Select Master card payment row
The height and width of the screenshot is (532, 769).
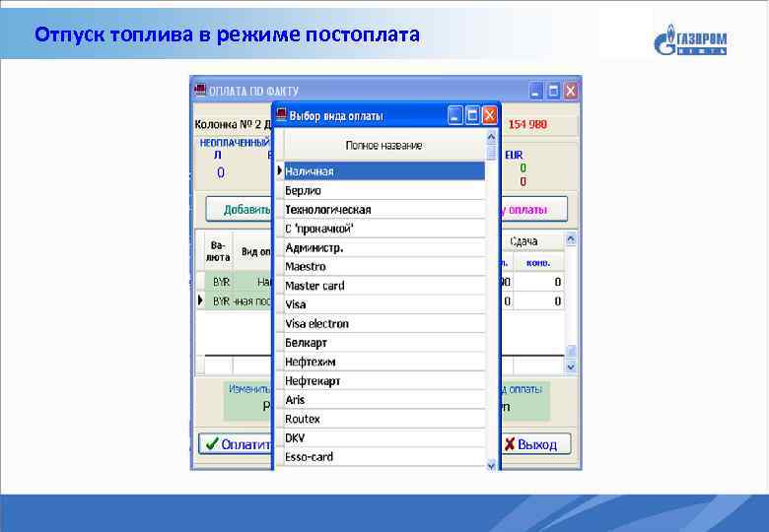384,286
